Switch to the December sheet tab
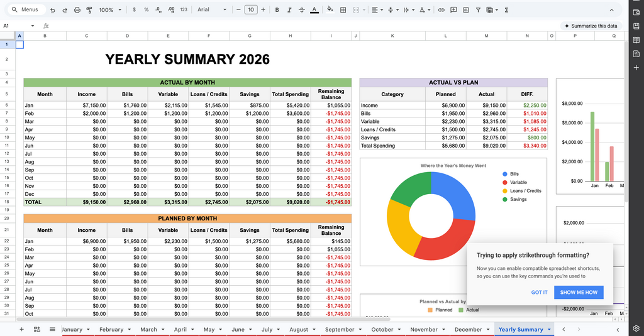The image size is (644, 336). click(x=468, y=330)
